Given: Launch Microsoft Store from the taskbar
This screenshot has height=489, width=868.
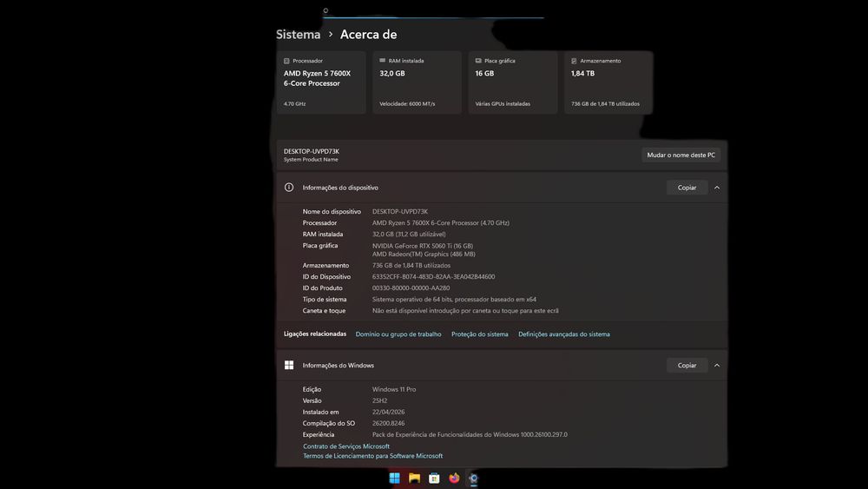Looking at the screenshot, I should coord(434,478).
